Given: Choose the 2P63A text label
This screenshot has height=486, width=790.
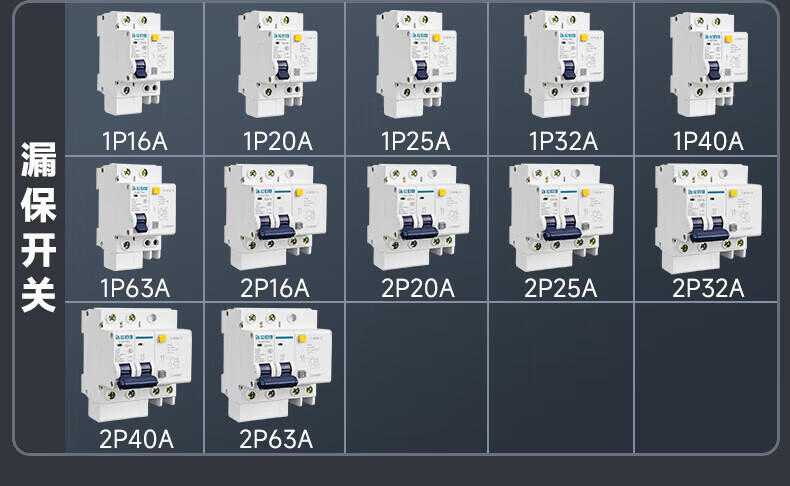Looking at the screenshot, I should tap(276, 438).
